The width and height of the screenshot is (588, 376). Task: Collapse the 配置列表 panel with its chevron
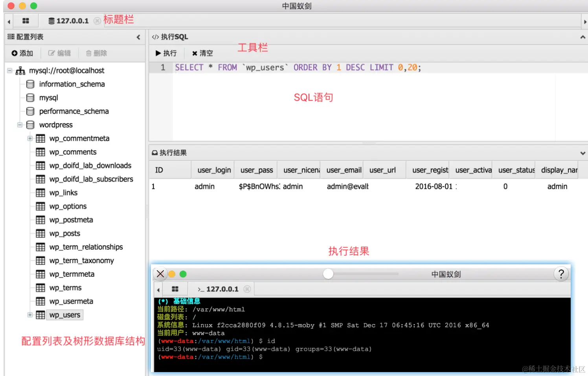click(138, 37)
